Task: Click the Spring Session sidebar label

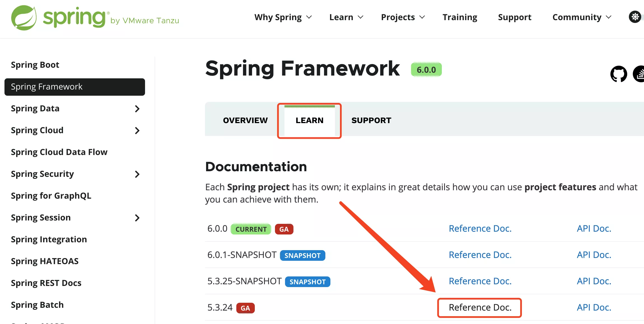Action: click(41, 218)
